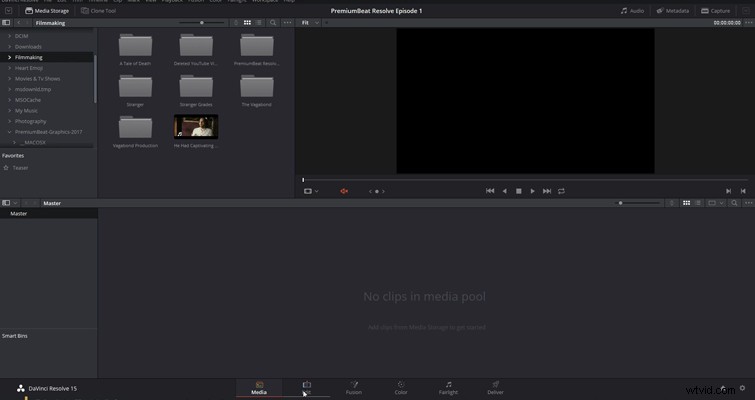Switch to the Fusion page tab

click(x=354, y=388)
